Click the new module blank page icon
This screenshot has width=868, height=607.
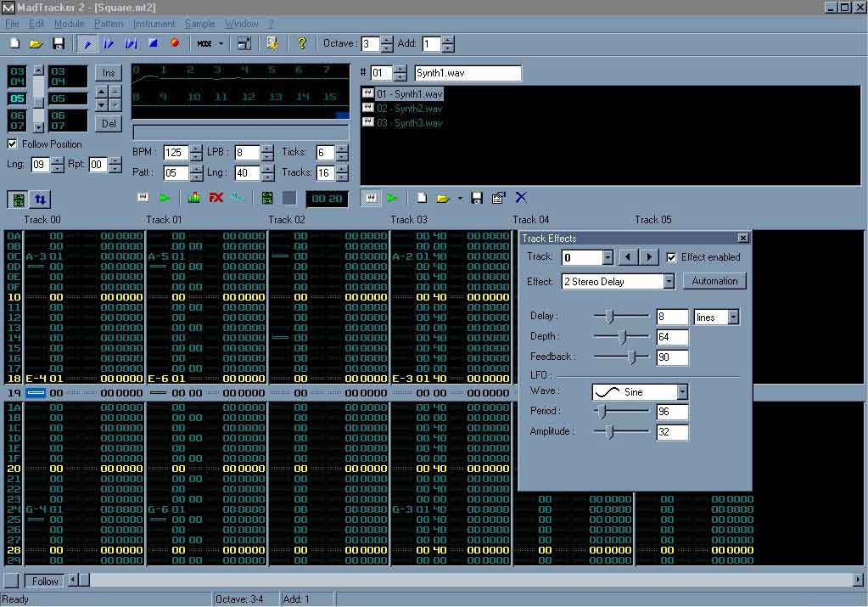[x=14, y=43]
